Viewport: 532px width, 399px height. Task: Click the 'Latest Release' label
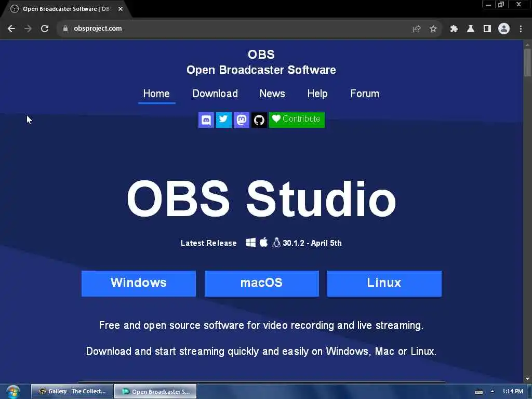[x=209, y=243]
